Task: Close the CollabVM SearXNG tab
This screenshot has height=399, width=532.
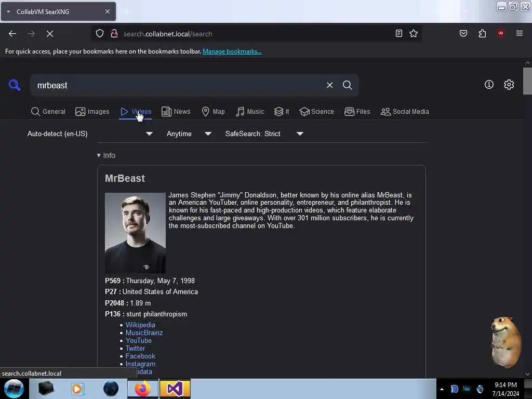Action: tap(108, 11)
